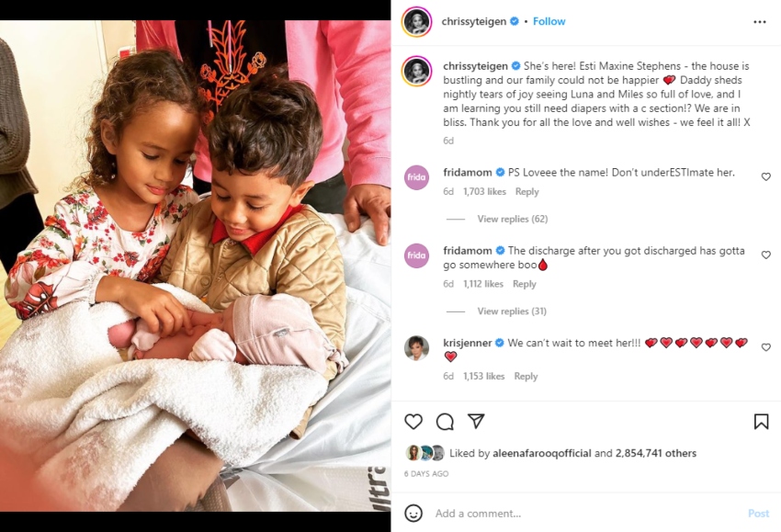This screenshot has height=532, width=781.
Task: Open krisjenner profile avatar
Action: coord(416,347)
